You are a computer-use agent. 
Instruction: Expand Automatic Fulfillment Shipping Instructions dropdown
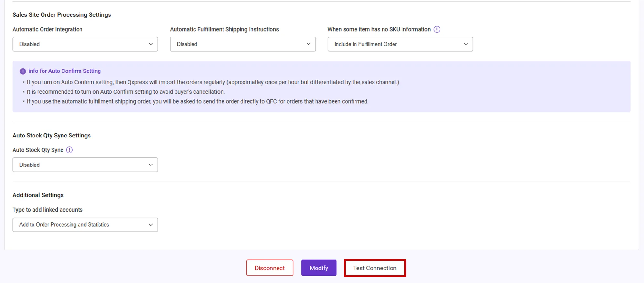pos(242,44)
